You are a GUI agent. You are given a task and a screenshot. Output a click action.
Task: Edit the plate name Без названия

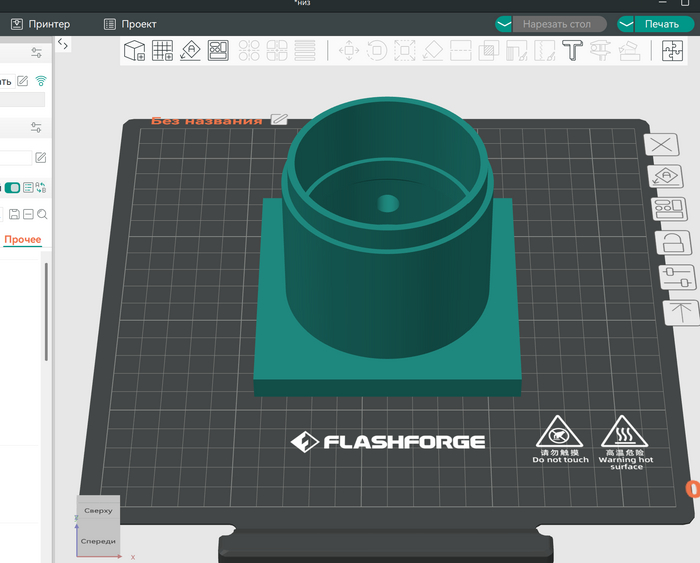(279, 120)
